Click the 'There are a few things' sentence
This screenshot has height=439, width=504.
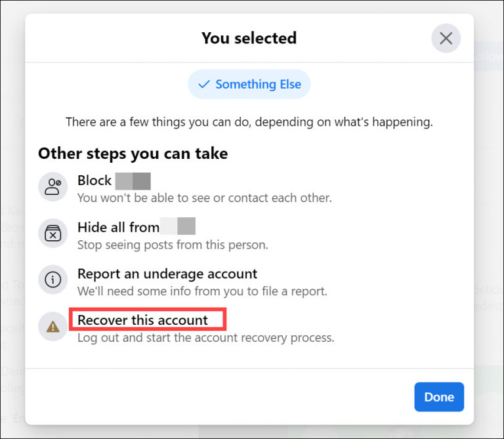click(249, 122)
